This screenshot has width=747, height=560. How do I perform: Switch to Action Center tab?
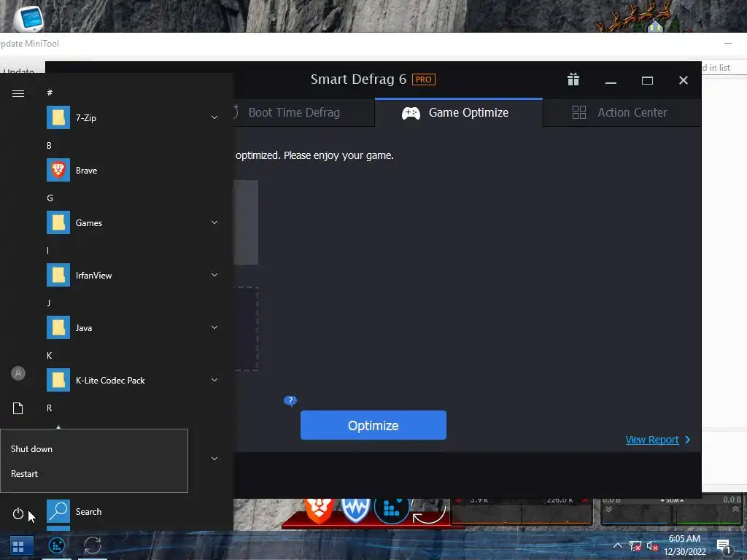point(622,112)
